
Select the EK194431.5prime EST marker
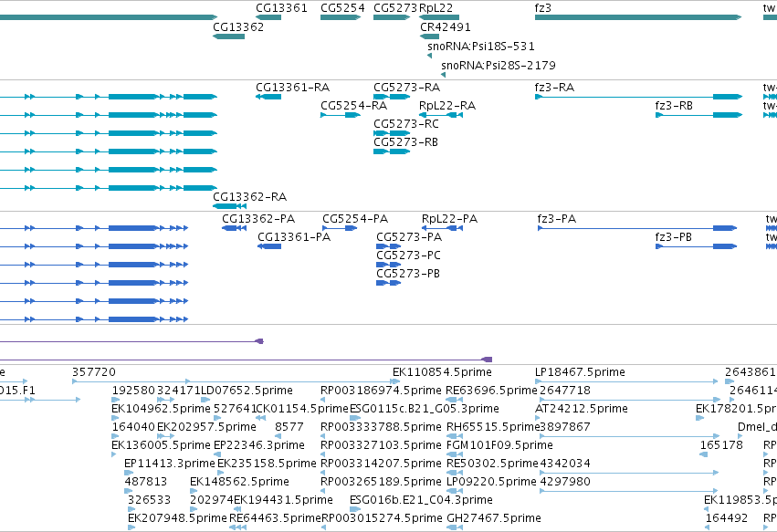click(237, 509)
